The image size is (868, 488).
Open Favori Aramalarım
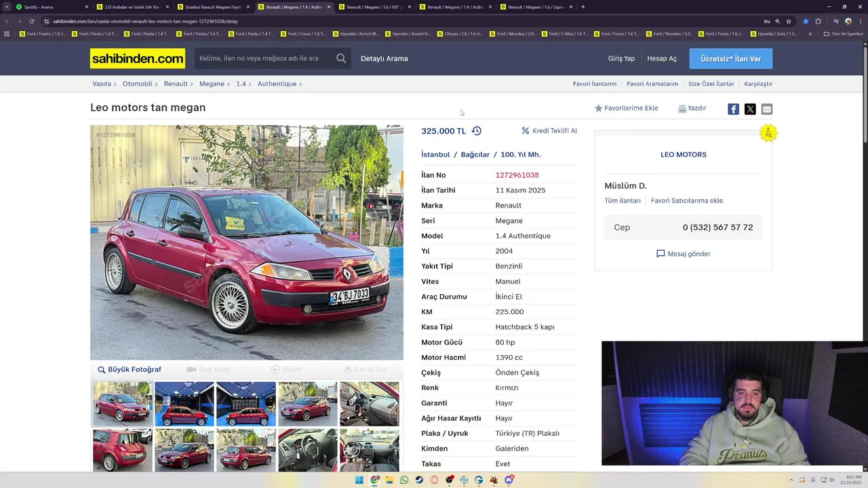point(652,84)
